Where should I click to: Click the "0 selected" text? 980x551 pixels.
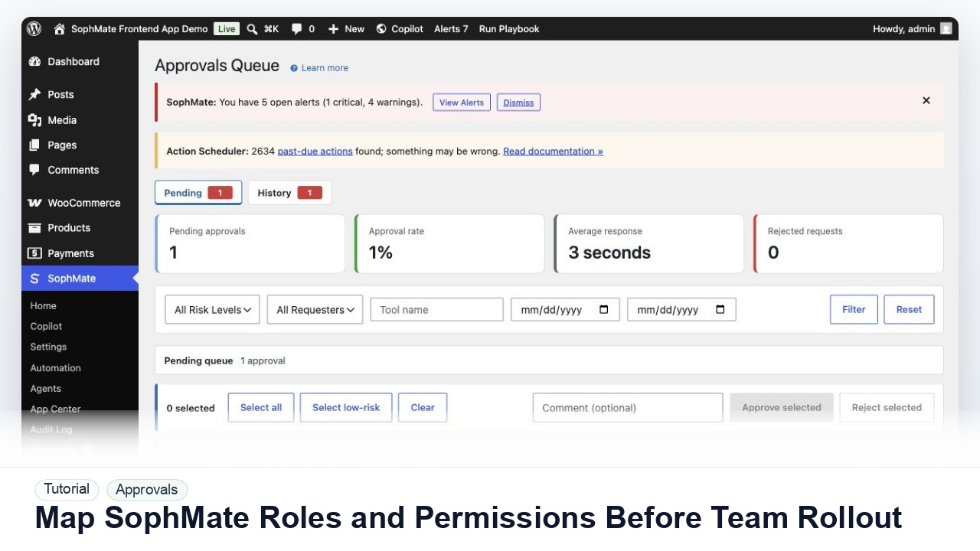pos(191,408)
